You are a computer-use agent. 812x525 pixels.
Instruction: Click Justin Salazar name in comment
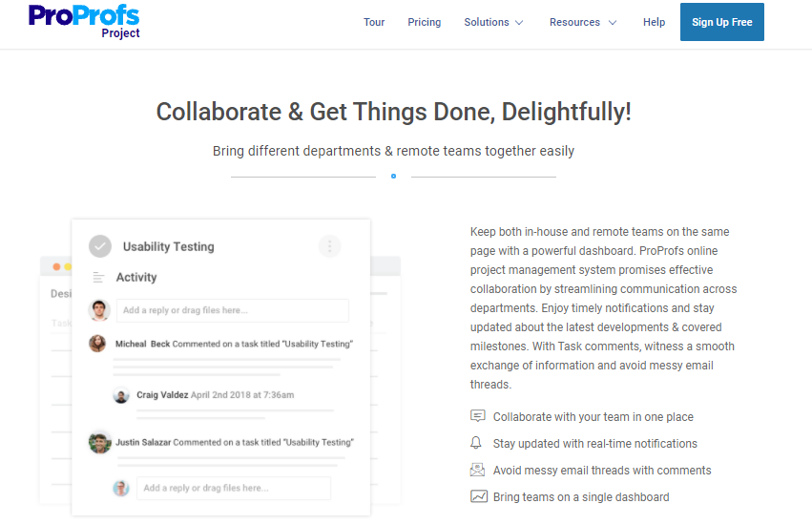143,442
